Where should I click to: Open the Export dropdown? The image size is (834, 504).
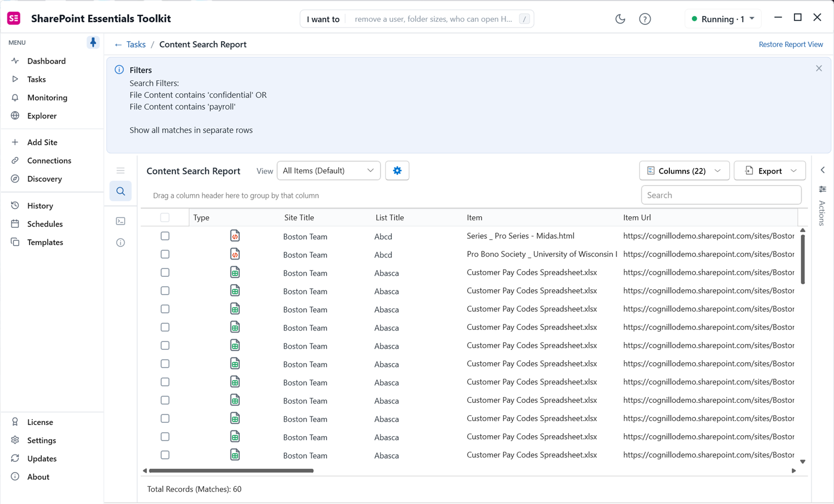coord(770,170)
